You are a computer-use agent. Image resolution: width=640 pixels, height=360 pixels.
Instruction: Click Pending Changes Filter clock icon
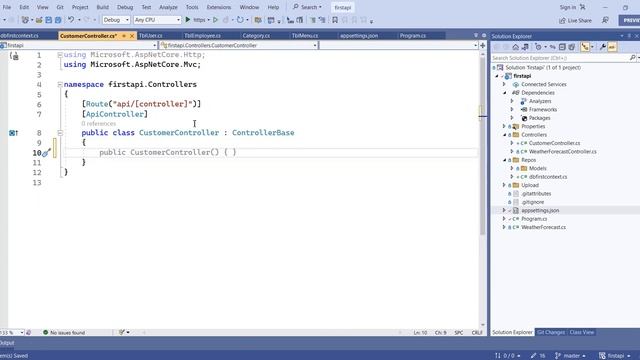pos(538,47)
